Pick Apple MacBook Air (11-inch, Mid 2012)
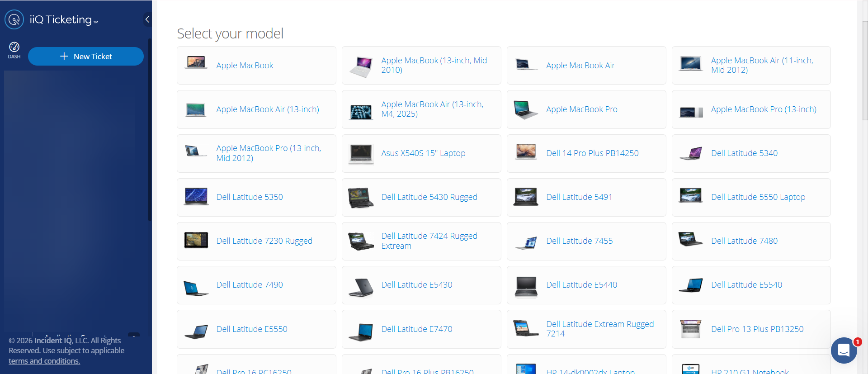Image resolution: width=868 pixels, height=374 pixels. tap(762, 65)
